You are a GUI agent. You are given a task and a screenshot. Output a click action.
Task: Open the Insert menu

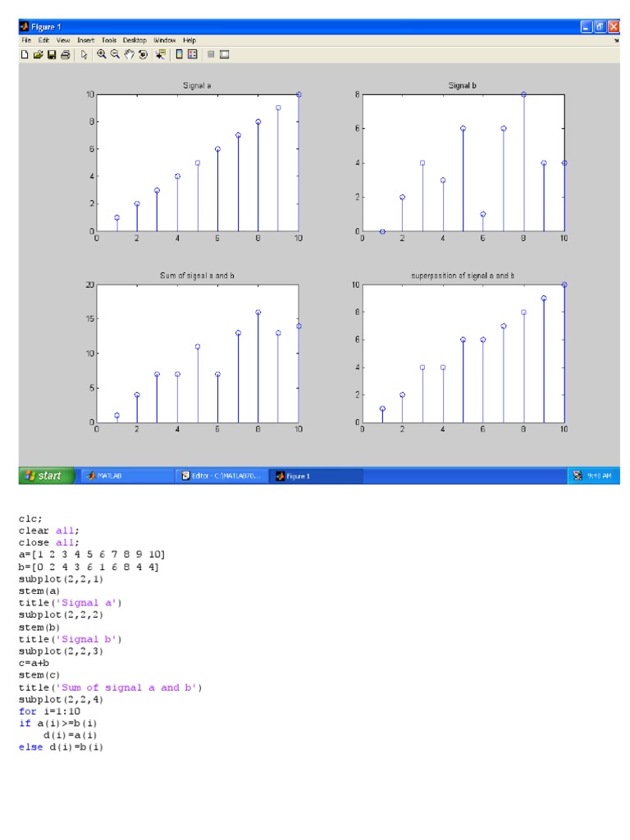(85, 40)
